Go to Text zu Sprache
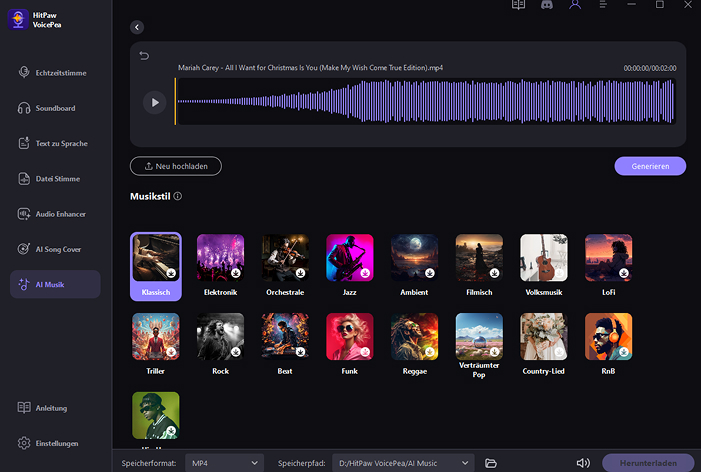This screenshot has height=472, width=701. coord(55,143)
